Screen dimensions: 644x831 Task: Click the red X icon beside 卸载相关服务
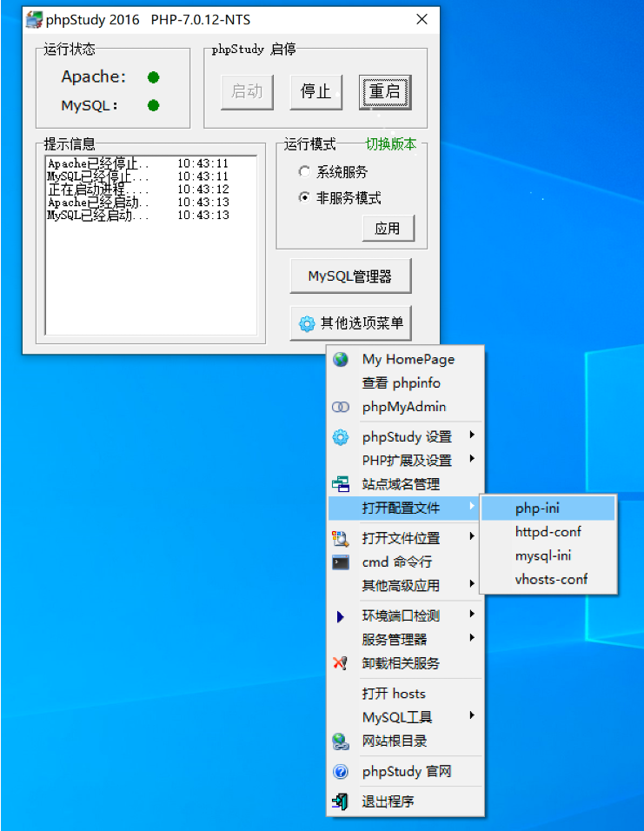pos(341,663)
